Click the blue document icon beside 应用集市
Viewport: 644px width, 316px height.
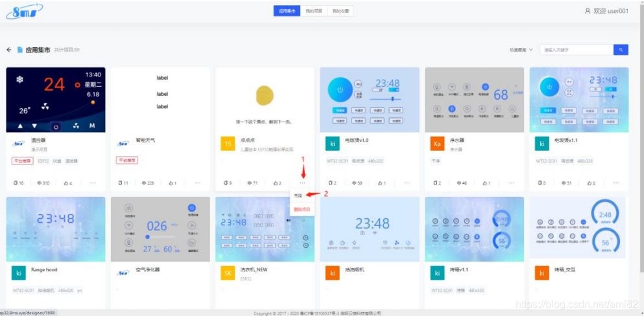point(19,50)
